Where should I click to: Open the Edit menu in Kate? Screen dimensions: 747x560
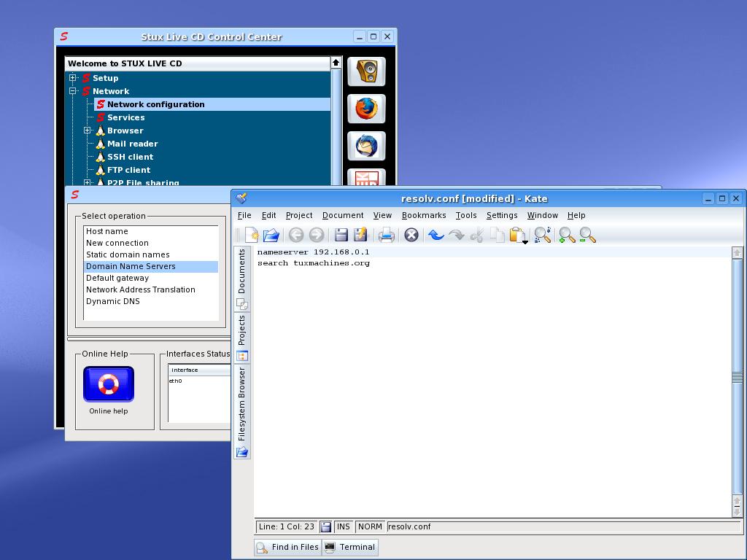pyautogui.click(x=268, y=215)
